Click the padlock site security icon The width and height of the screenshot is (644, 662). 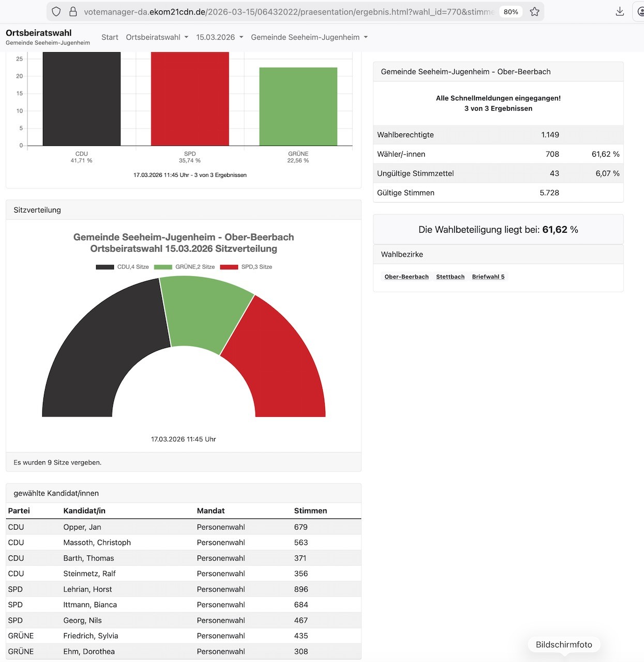pyautogui.click(x=73, y=11)
